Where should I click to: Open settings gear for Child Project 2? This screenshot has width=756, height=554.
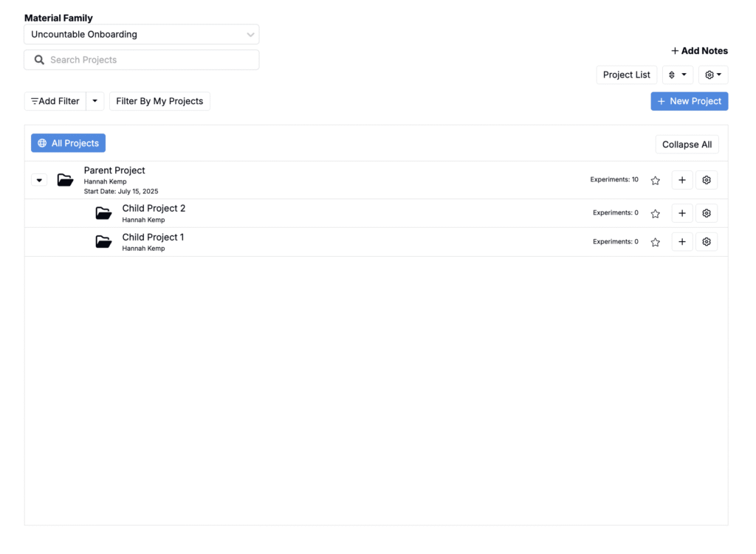(707, 213)
